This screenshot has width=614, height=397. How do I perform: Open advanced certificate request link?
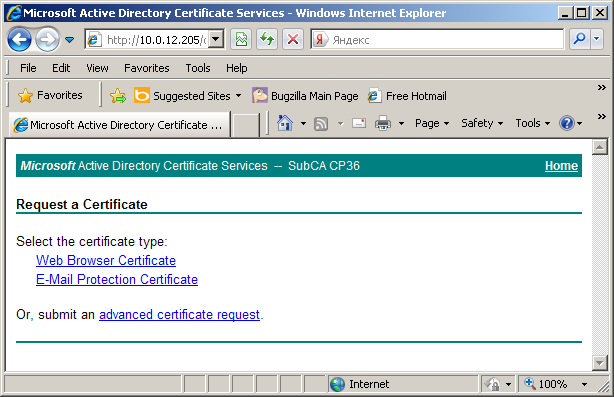179,315
